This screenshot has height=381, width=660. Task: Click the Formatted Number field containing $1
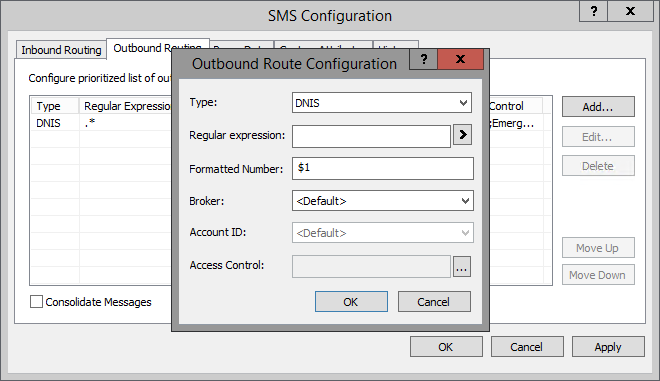[383, 168]
